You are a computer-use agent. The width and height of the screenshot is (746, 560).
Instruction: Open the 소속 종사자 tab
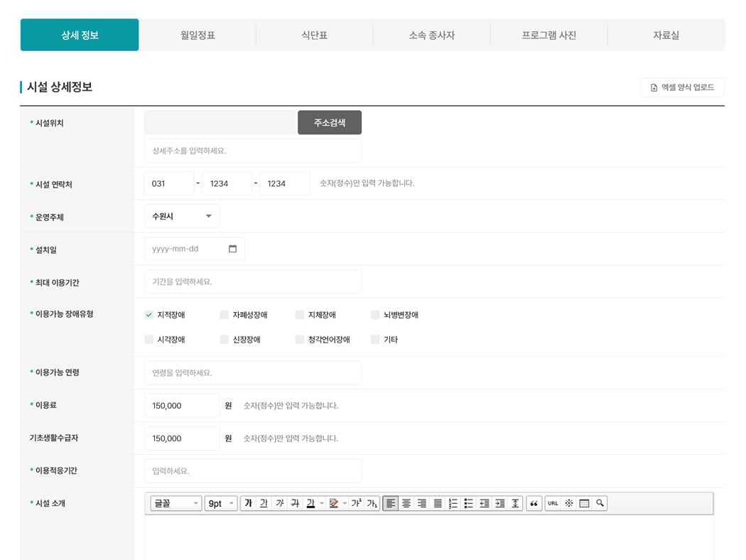pyautogui.click(x=431, y=35)
